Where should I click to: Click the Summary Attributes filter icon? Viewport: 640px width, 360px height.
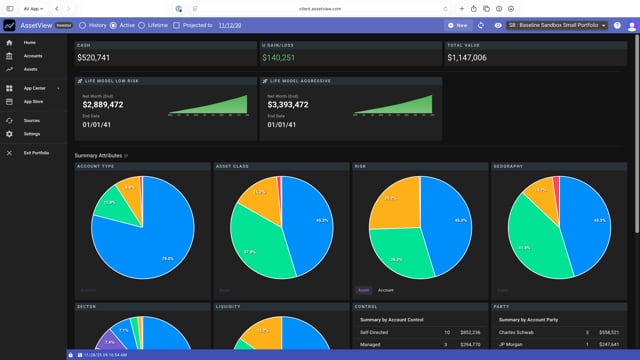coord(126,156)
